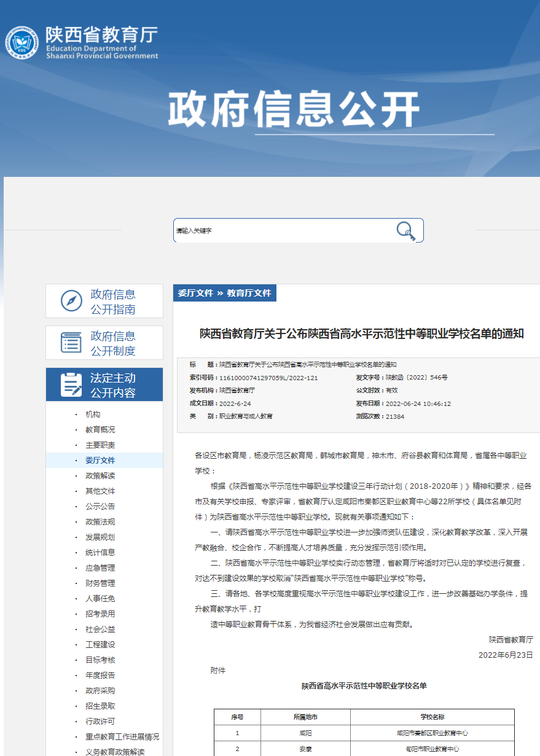Open 政策解读 from the sidebar

(100, 476)
